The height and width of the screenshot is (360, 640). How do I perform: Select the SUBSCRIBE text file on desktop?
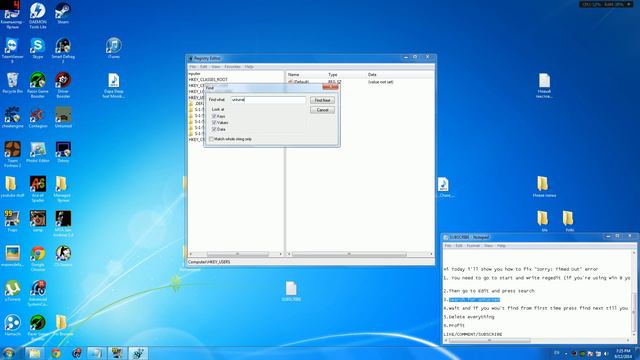pos(291,291)
